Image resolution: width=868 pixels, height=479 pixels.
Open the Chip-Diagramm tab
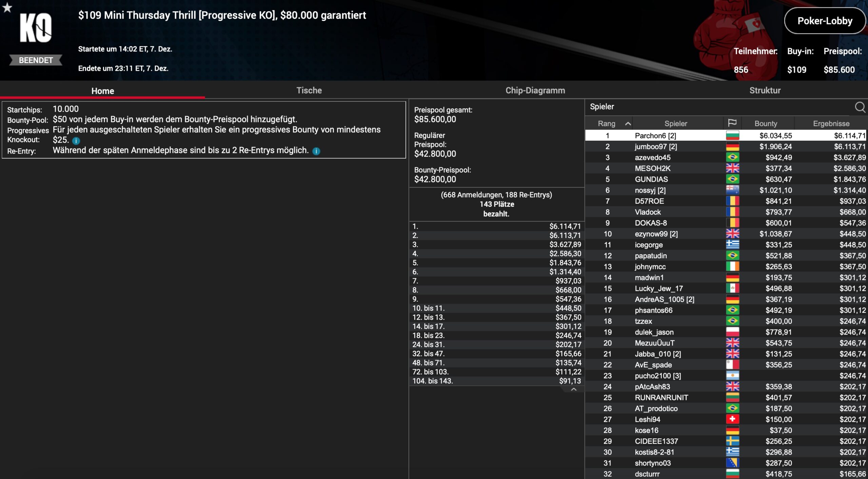[535, 91]
